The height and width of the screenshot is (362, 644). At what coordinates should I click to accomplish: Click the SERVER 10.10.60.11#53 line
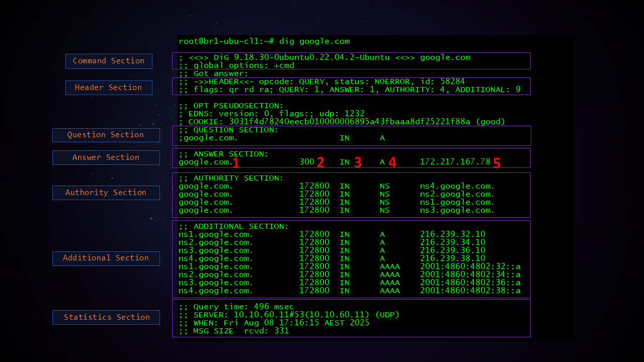[289, 315]
